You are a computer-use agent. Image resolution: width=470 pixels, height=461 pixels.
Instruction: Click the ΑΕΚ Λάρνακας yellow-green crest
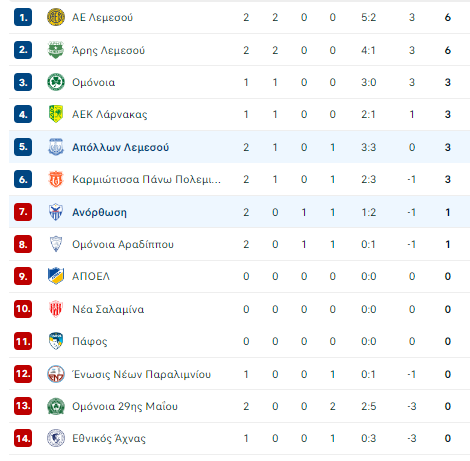(56, 114)
